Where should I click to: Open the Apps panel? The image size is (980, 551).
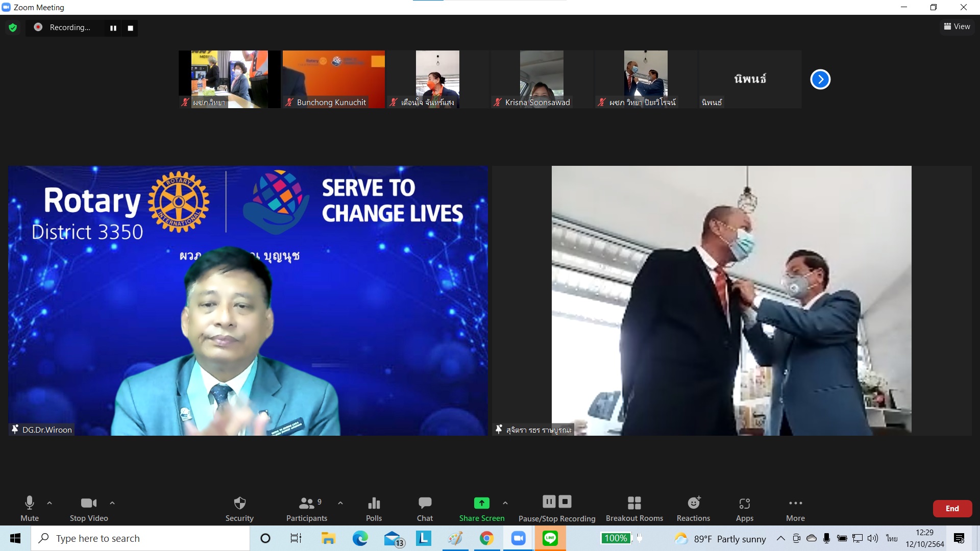[x=745, y=508]
